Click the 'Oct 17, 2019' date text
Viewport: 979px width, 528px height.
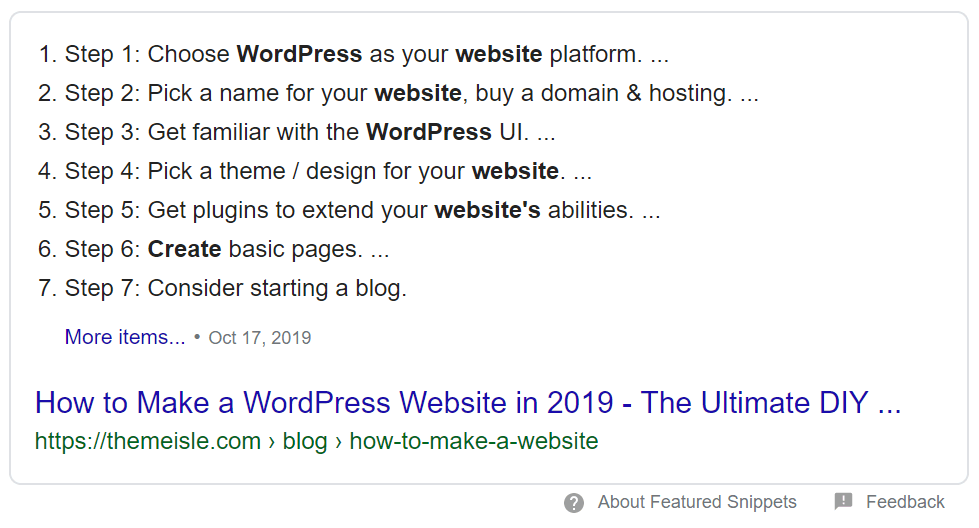tap(260, 338)
